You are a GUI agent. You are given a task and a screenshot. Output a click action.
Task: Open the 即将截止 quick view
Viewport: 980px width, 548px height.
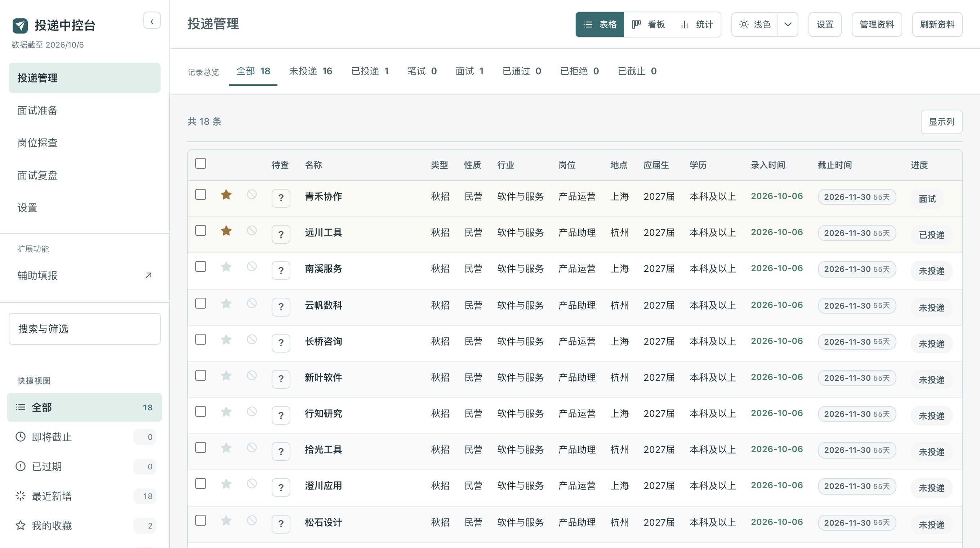(x=84, y=437)
